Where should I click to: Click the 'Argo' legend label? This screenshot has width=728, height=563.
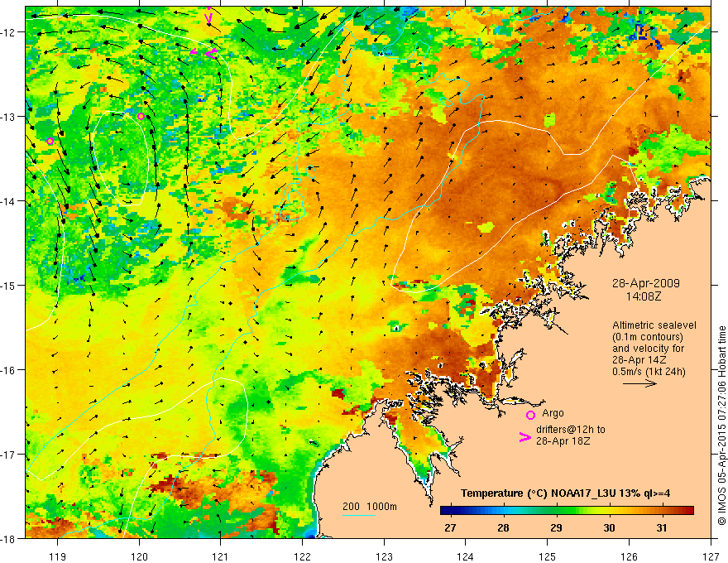click(553, 413)
